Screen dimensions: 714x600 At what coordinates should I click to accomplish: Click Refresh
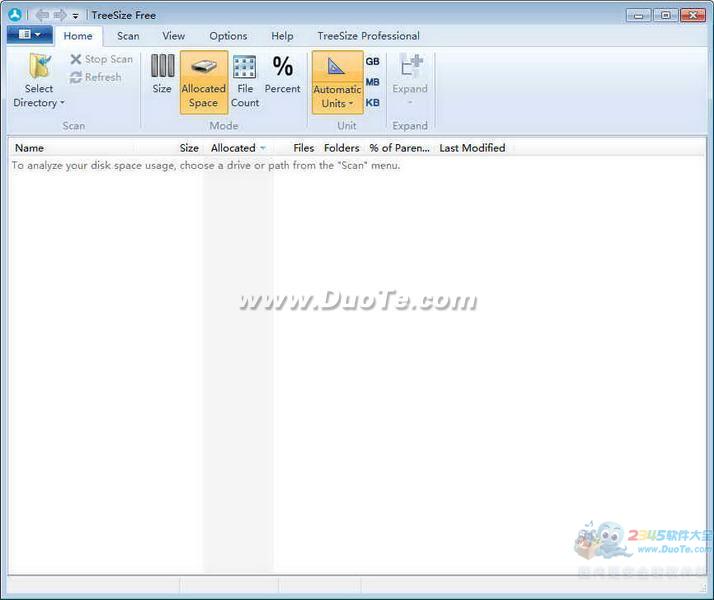pyautogui.click(x=96, y=77)
